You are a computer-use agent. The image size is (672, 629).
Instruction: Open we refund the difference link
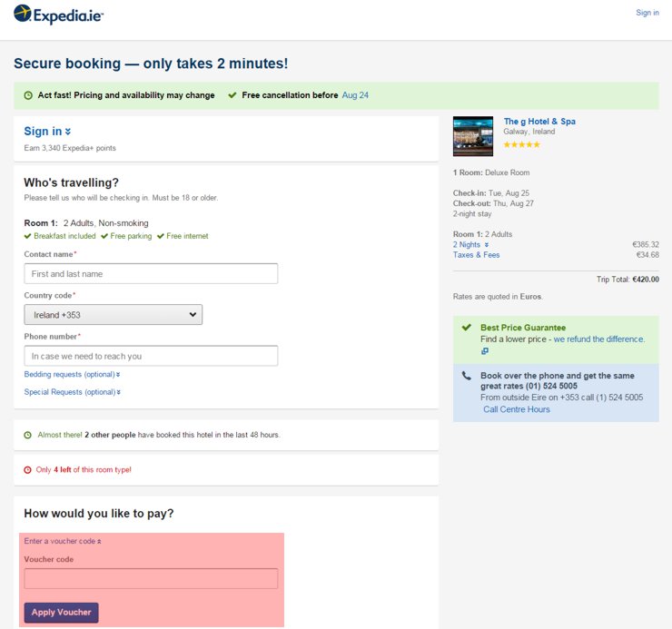coord(599,339)
